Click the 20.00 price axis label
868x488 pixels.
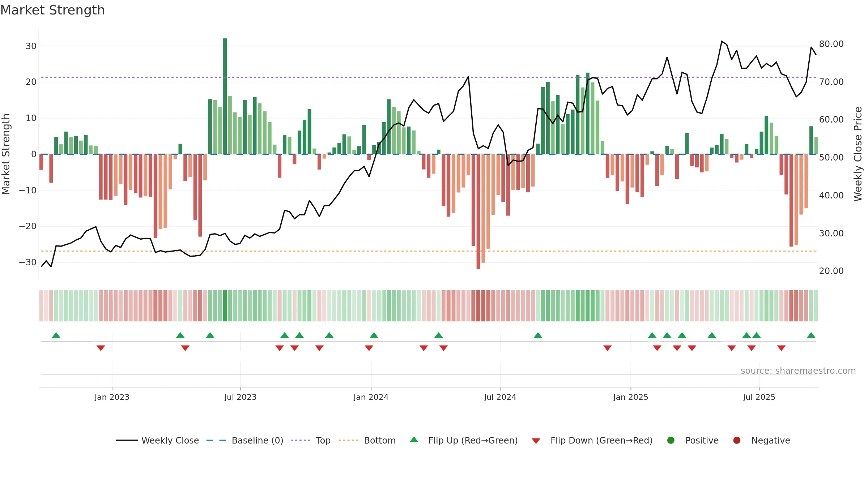831,271
